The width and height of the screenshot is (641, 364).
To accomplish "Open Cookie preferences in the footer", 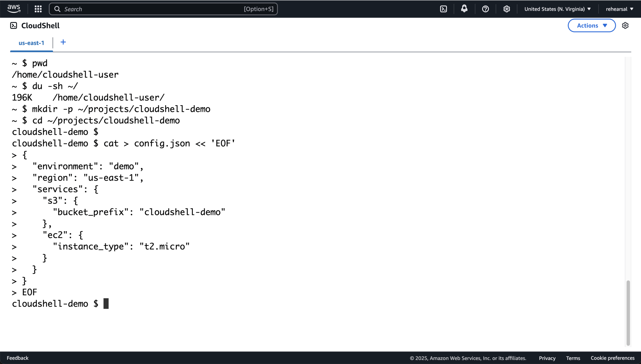I will coord(612,358).
